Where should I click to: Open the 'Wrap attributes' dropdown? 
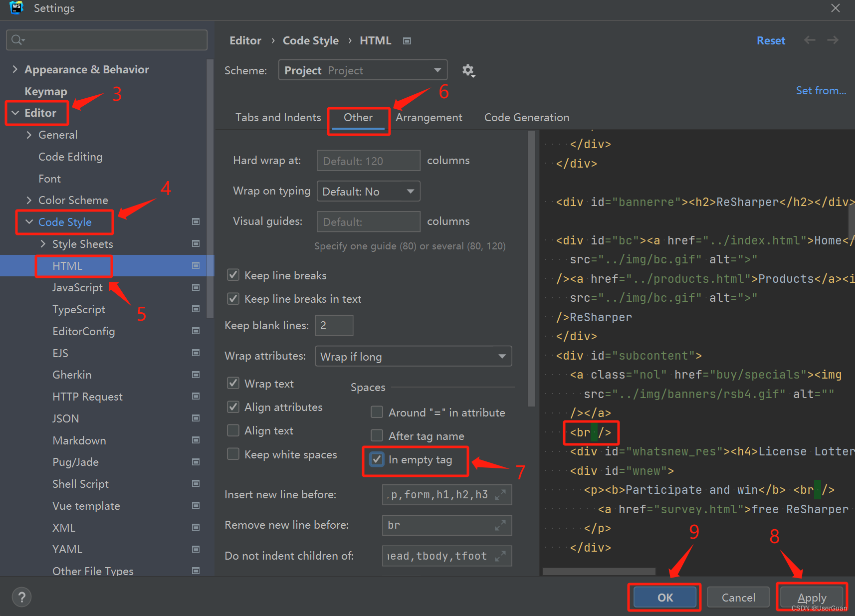502,356
